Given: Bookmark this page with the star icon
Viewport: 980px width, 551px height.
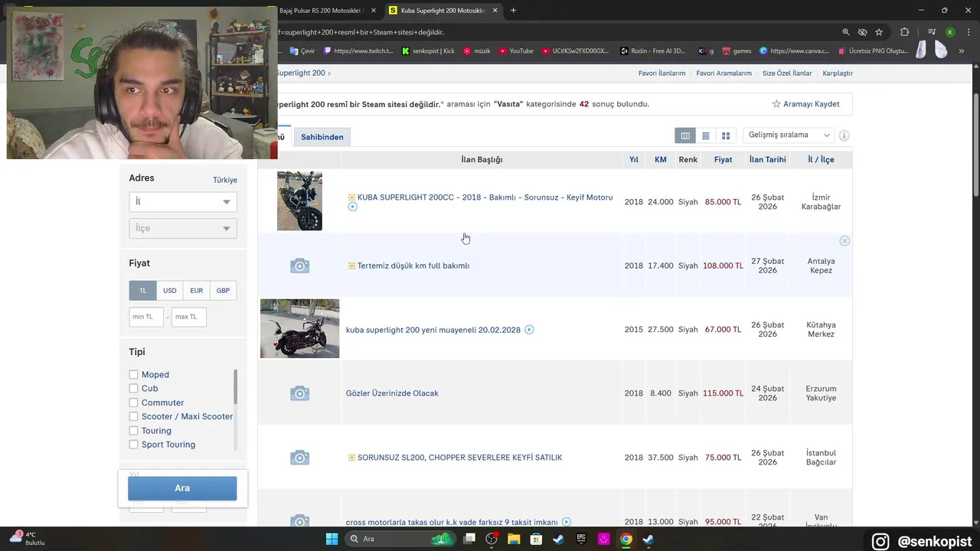Looking at the screenshot, I should pyautogui.click(x=879, y=32).
